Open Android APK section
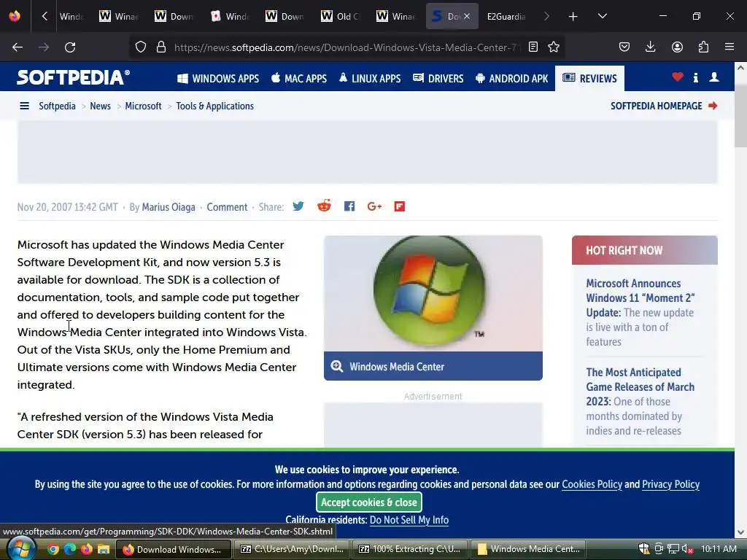 [512, 79]
